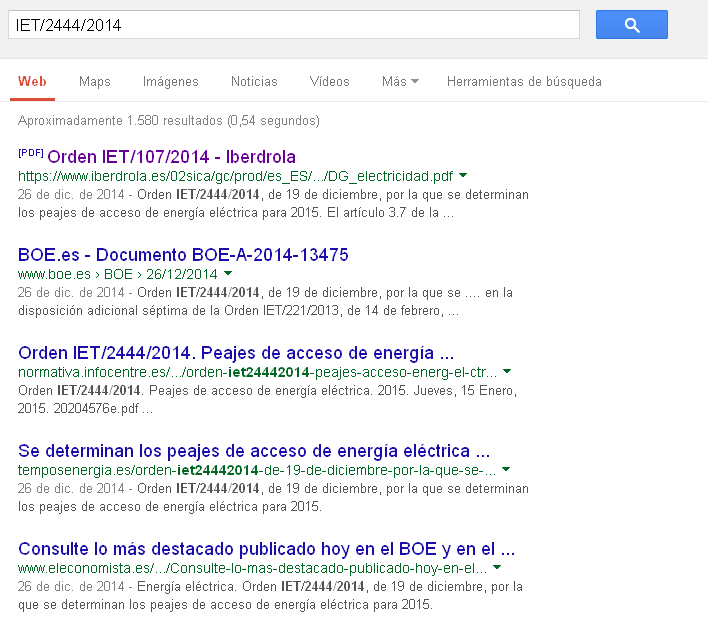708x622 pixels.
Task: Click the normativa.infocentre.es green URL text
Action: (x=257, y=372)
